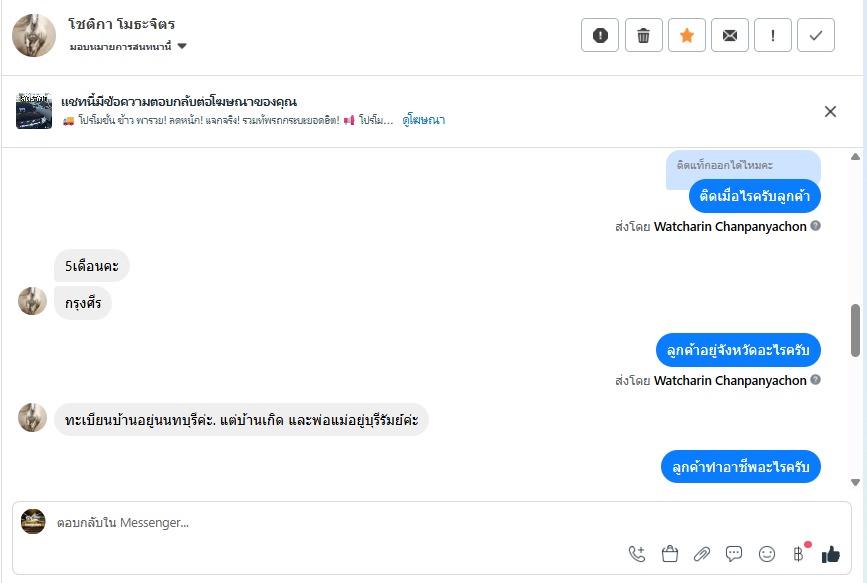Click the ดูโฆษณา link in the ad banner

click(423, 120)
